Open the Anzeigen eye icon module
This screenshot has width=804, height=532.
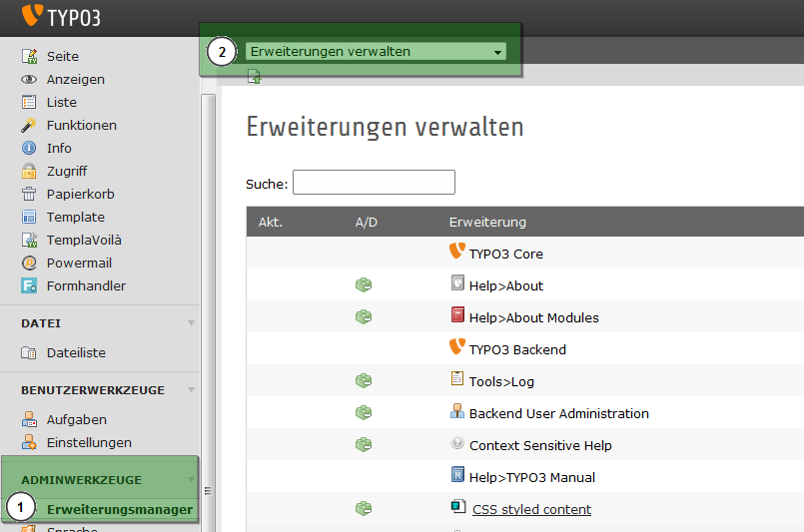(x=29, y=80)
